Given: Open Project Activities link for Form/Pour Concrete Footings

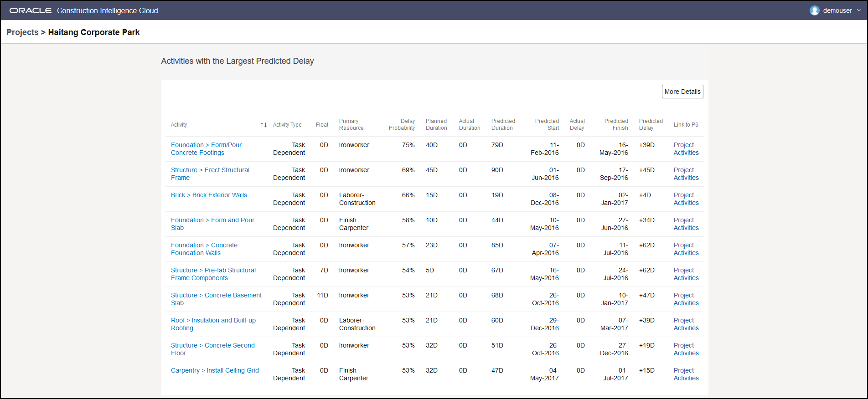Looking at the screenshot, I should pos(686,149).
